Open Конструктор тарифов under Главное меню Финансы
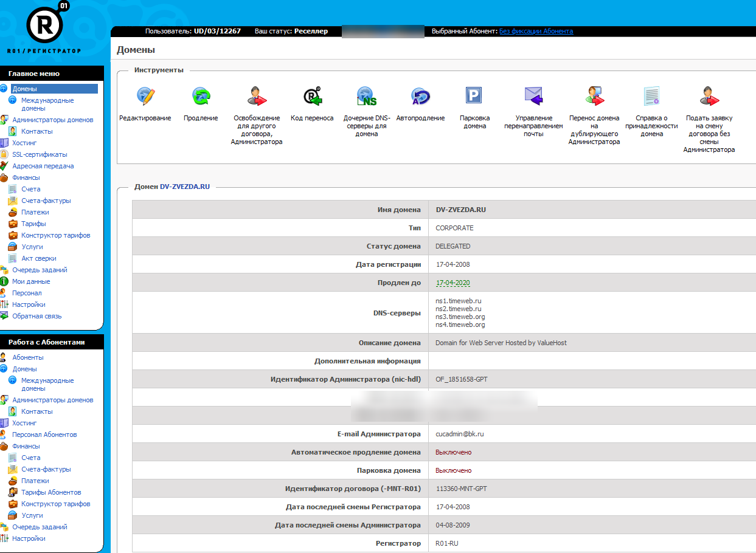Screen dimensions: 756x553 (x=55, y=235)
